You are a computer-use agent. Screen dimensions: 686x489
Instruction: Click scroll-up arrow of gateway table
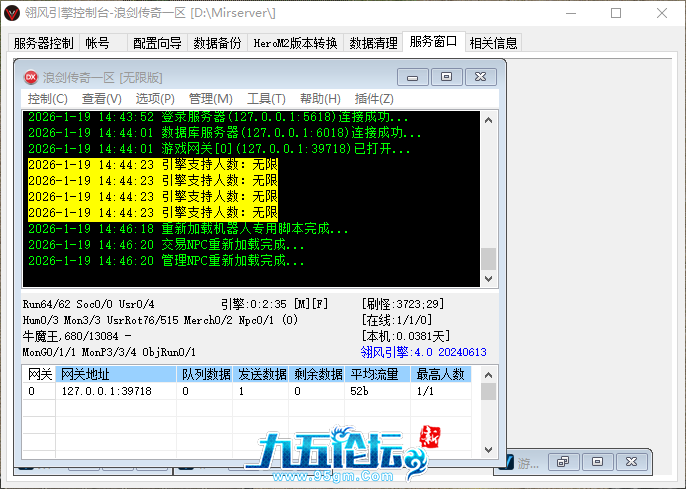point(489,375)
